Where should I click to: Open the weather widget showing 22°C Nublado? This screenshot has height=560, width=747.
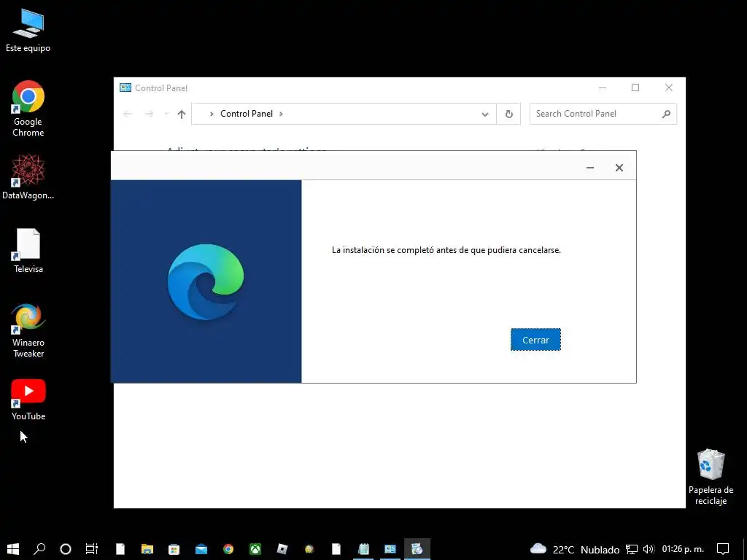pyautogui.click(x=575, y=549)
